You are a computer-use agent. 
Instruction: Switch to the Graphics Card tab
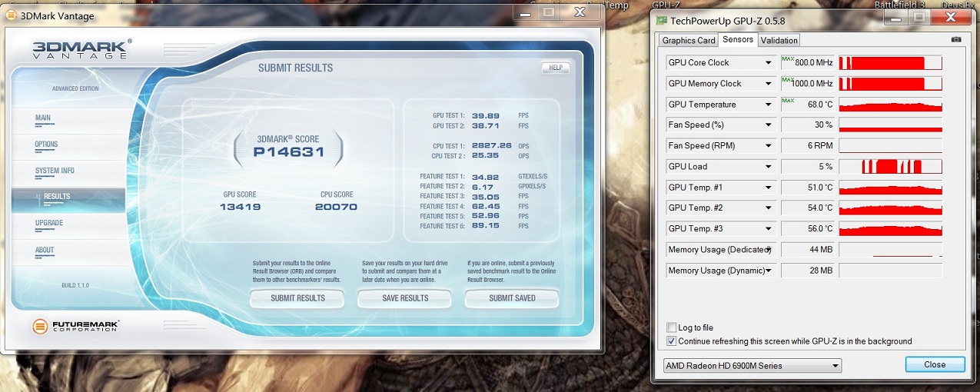coord(689,40)
